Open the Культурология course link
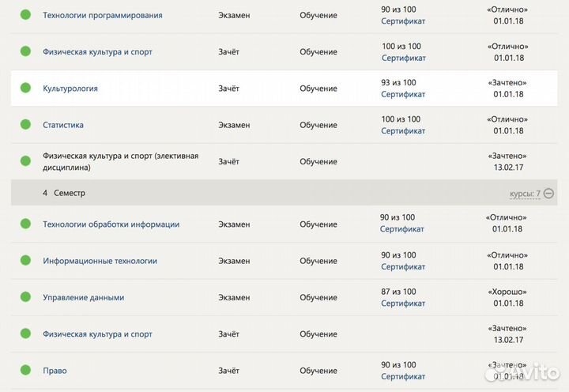The width and height of the screenshot is (569, 392). coord(70,89)
